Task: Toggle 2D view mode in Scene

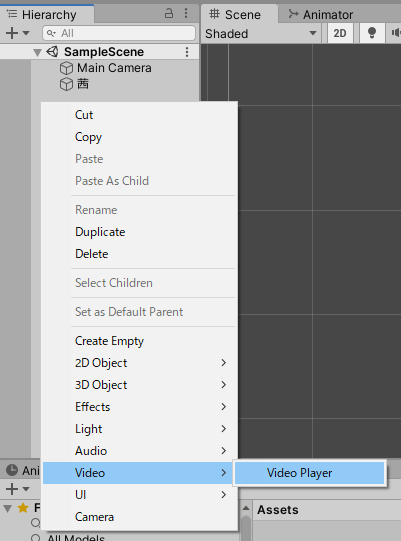Action: 340,33
